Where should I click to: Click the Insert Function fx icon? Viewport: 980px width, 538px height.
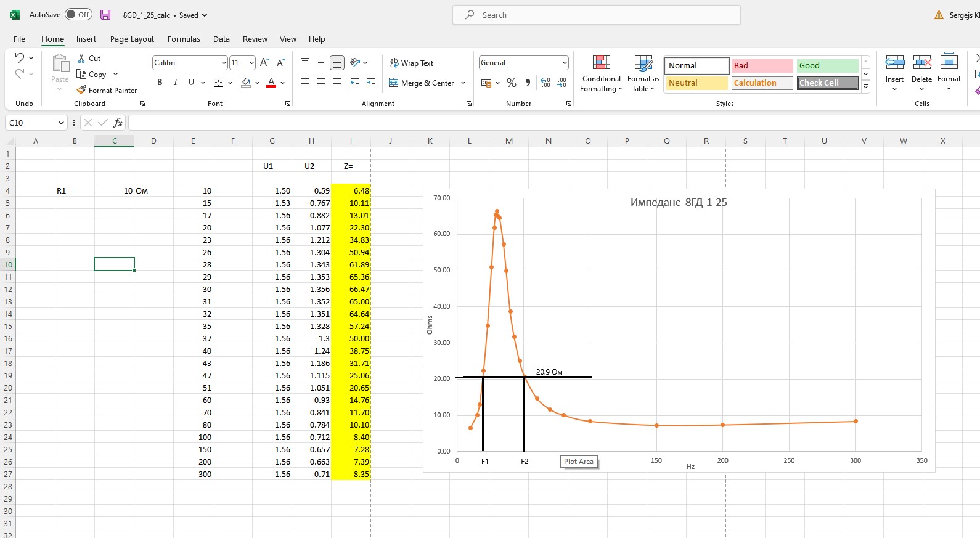[x=118, y=123]
